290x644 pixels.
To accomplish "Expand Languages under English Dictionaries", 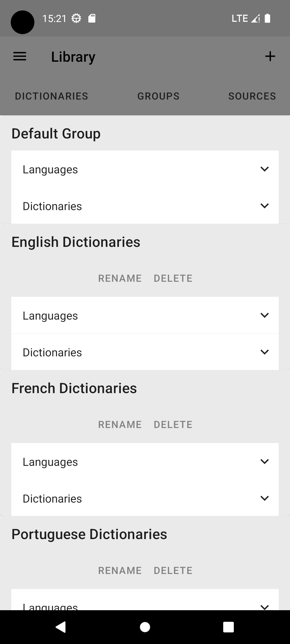I will coord(145,316).
